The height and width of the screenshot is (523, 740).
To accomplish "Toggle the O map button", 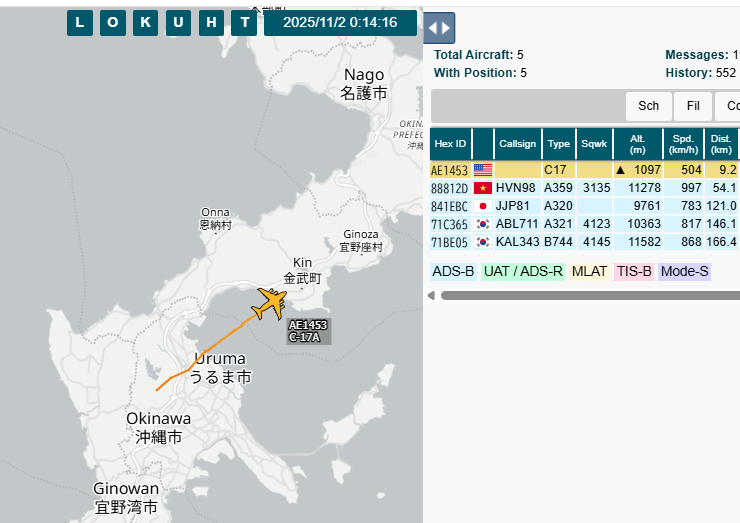I will [111, 23].
